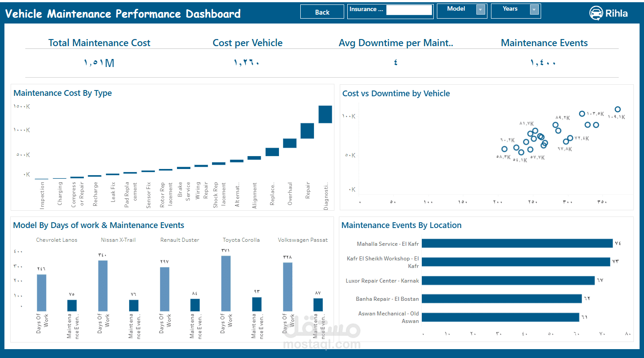644x358 pixels.
Task: Select the Nissan X-Trail Days Of Work bar
Action: click(x=103, y=286)
